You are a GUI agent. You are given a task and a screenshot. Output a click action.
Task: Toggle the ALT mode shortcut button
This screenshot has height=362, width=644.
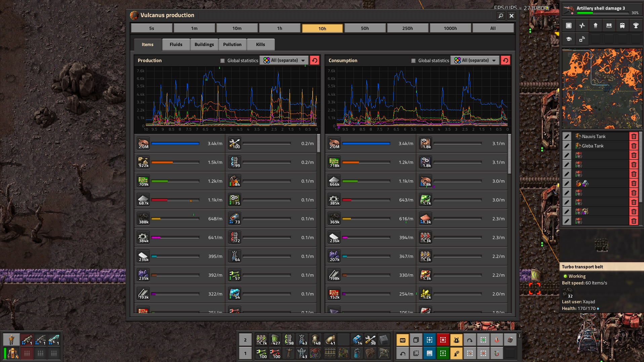click(x=403, y=340)
